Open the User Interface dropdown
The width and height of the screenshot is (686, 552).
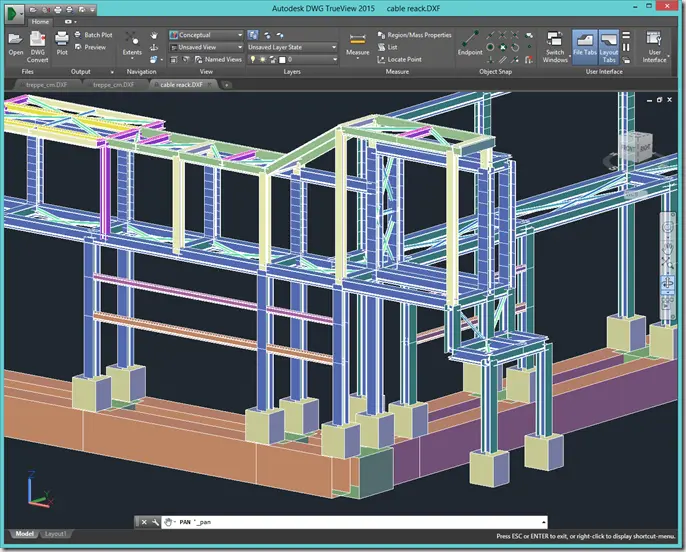[x=654, y=47]
